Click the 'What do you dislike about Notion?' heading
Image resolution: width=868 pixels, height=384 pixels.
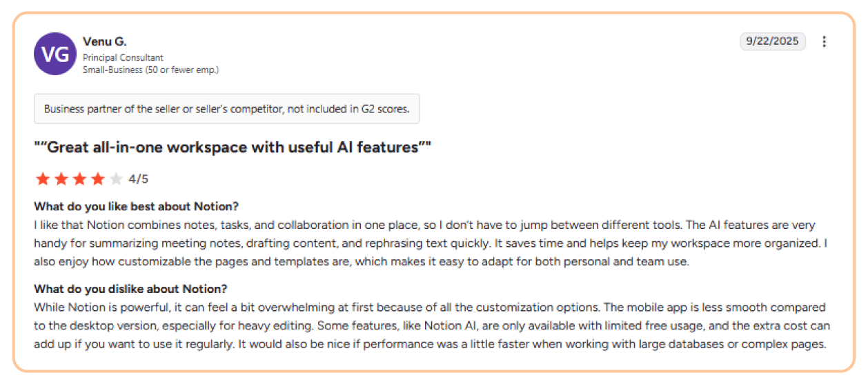(130, 289)
